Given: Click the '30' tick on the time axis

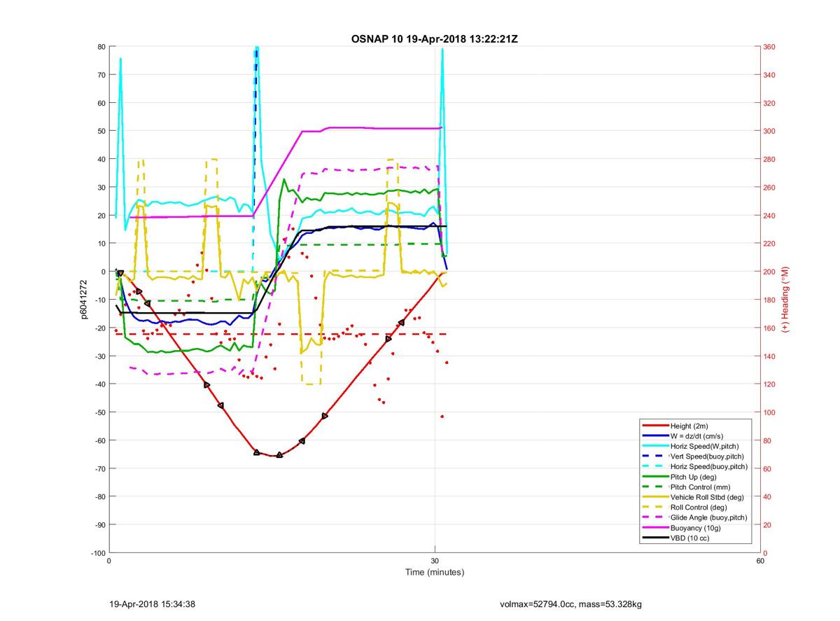Looking at the screenshot, I should click(435, 561).
